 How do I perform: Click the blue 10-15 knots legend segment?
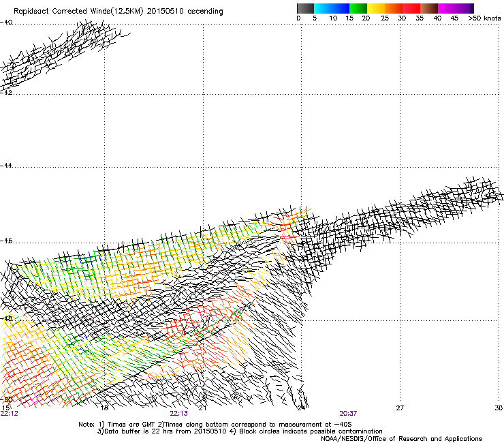341,8
